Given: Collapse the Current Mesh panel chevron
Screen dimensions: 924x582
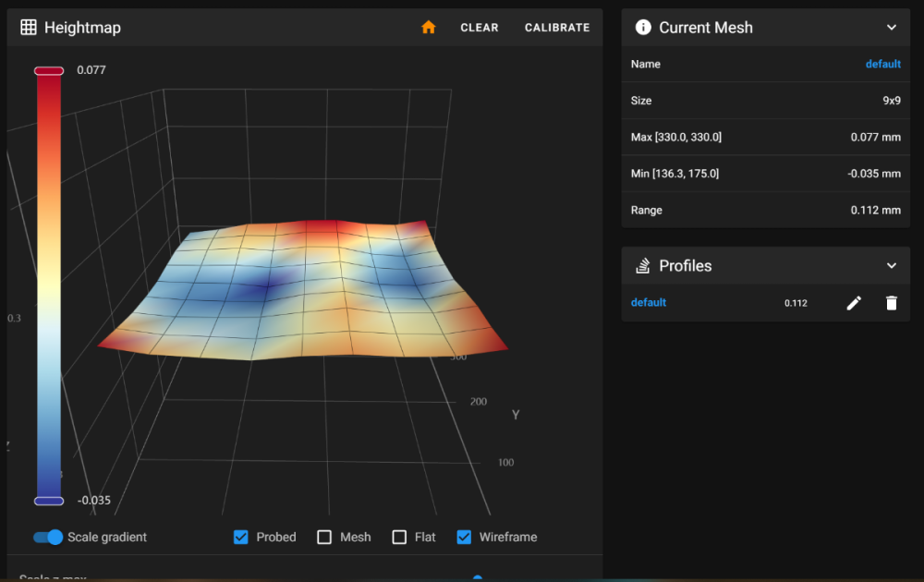Looking at the screenshot, I should tap(892, 27).
